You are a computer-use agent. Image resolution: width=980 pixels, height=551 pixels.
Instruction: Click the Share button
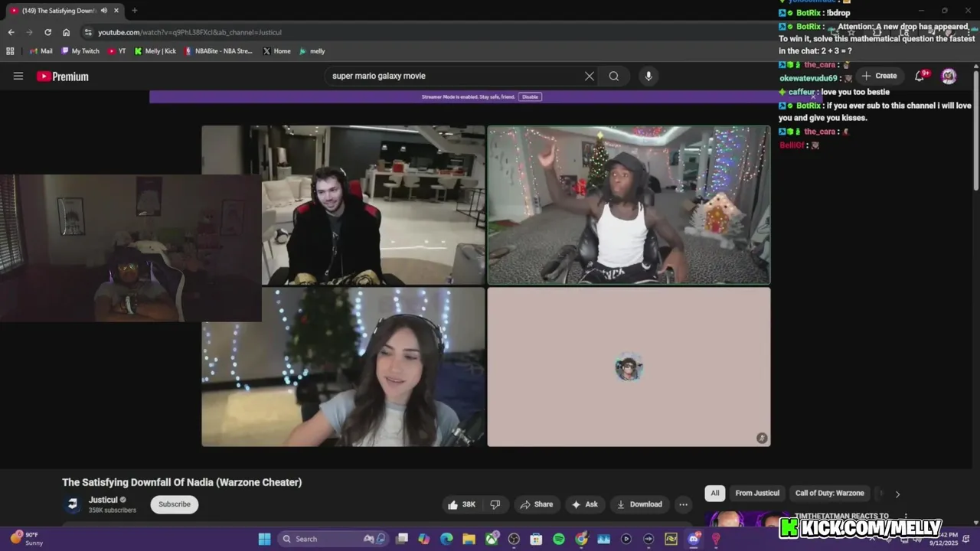click(x=536, y=504)
